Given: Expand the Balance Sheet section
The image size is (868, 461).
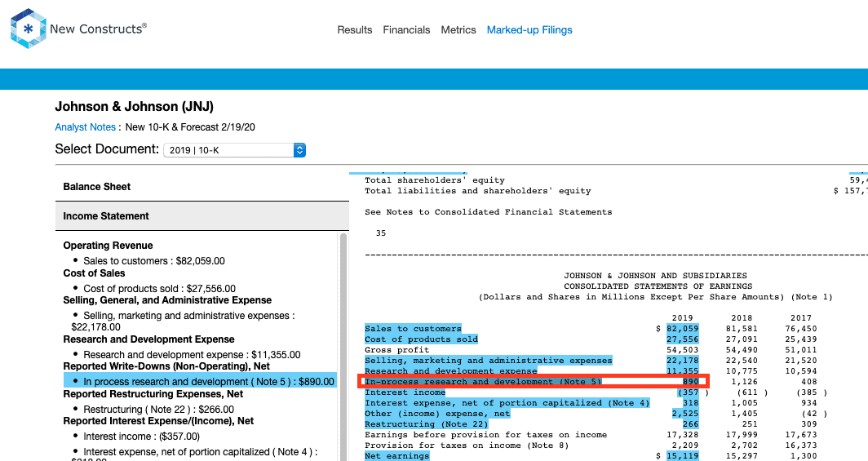Looking at the screenshot, I should 202,187.
